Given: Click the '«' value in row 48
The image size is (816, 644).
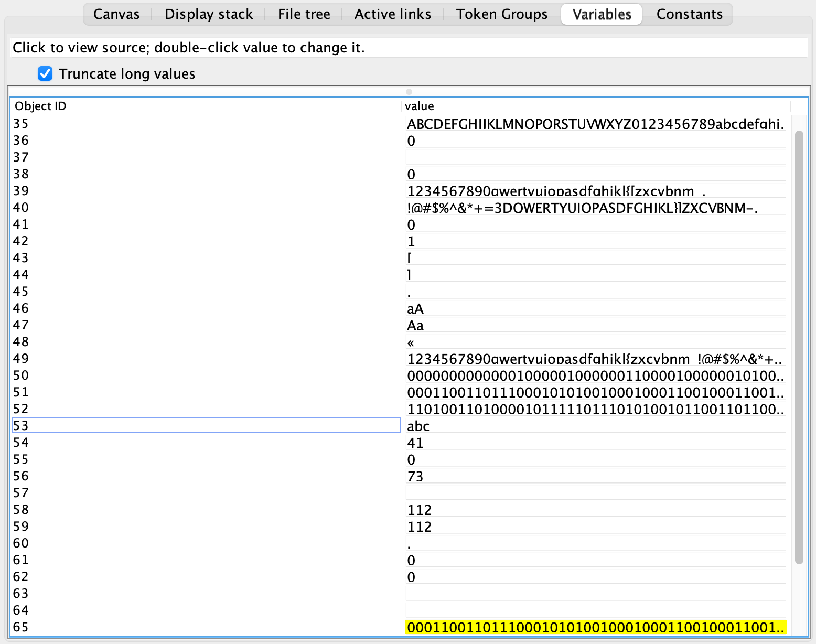Looking at the screenshot, I should pyautogui.click(x=411, y=342).
